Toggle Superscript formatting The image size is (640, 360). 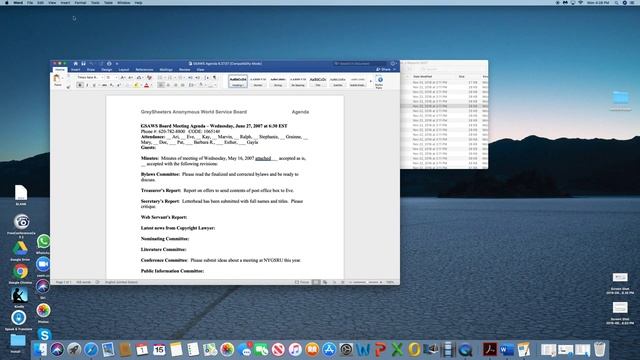point(118,85)
